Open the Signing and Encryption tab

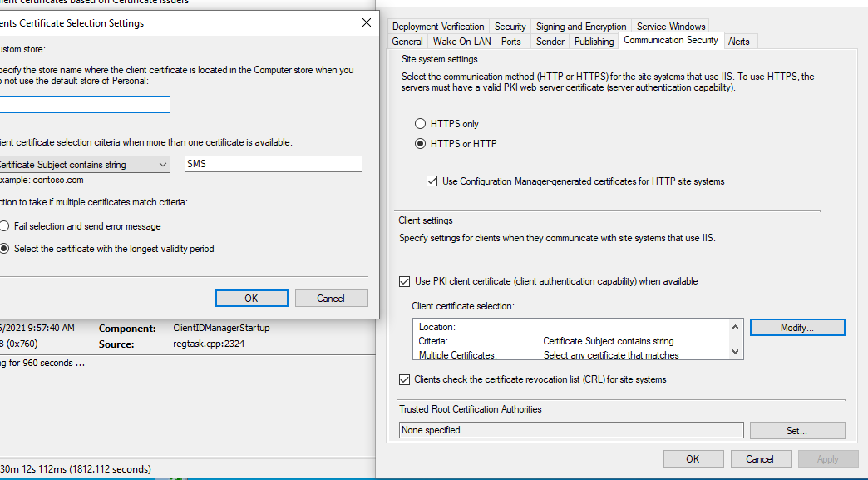(x=581, y=27)
